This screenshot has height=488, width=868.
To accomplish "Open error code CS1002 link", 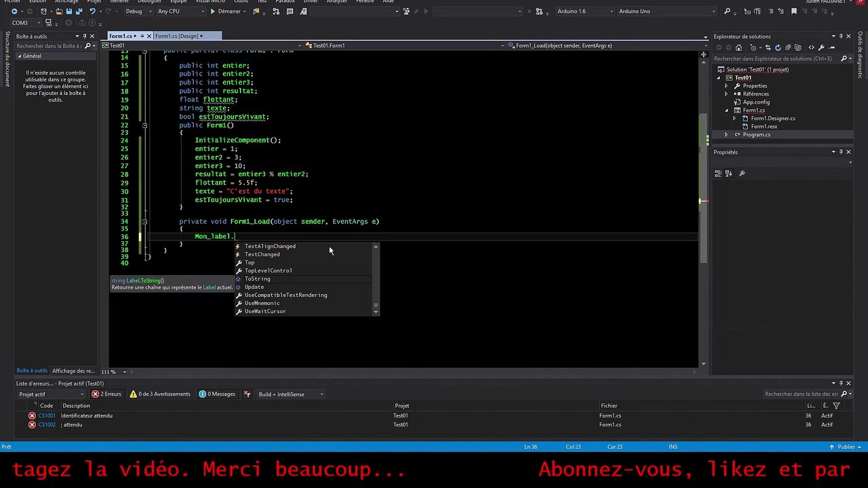I will pyautogui.click(x=47, y=425).
